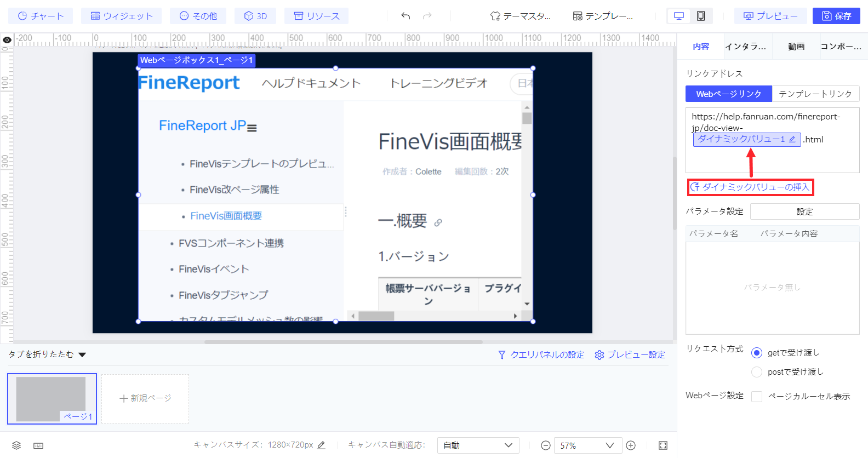Switch to the コンポー... tab

pyautogui.click(x=841, y=47)
